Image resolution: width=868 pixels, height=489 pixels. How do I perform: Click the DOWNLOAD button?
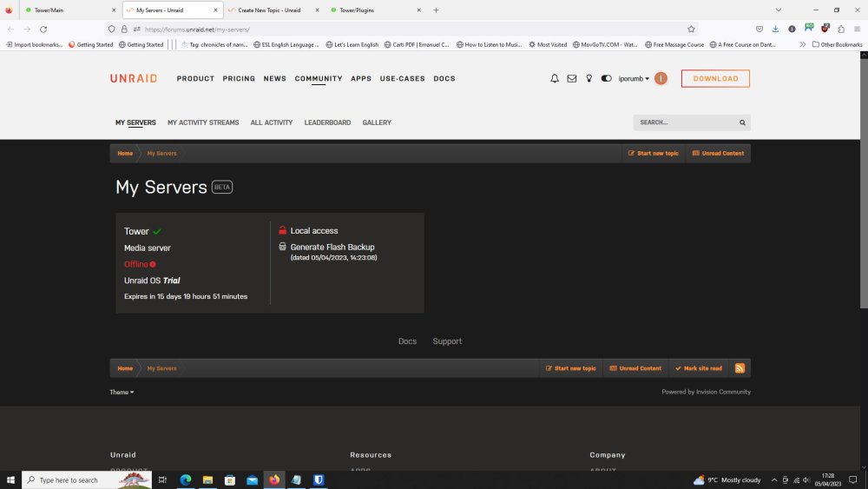pos(715,79)
